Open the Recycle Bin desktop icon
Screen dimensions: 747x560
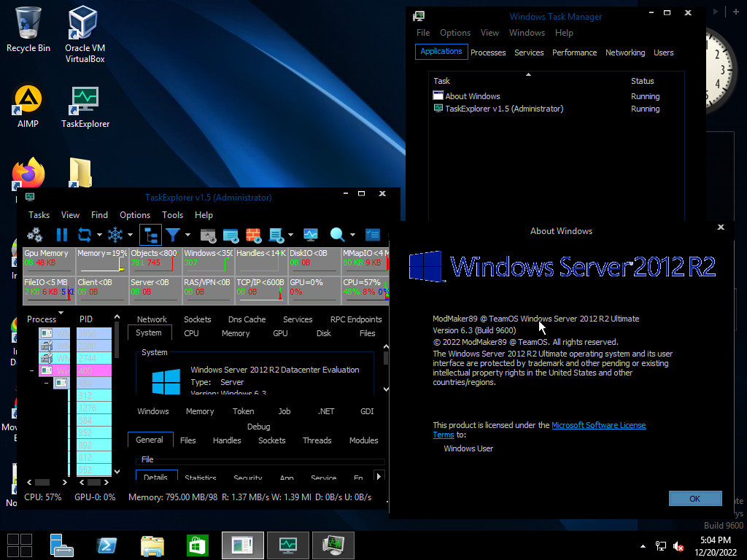point(28,29)
